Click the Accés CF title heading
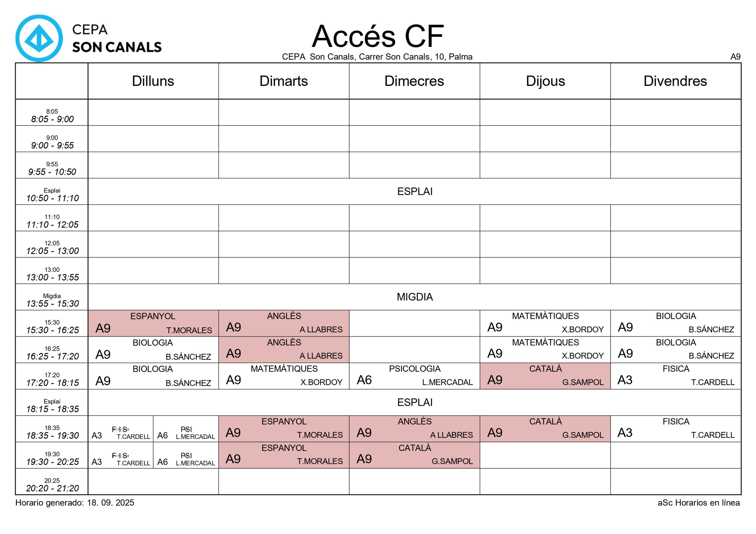 [378, 36]
